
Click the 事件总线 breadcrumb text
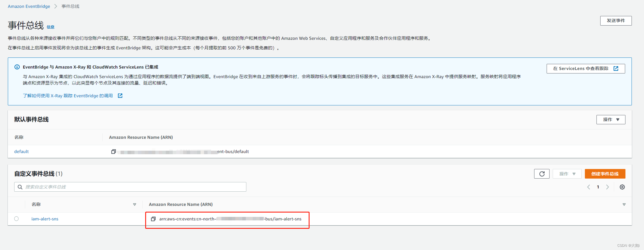[x=70, y=6]
